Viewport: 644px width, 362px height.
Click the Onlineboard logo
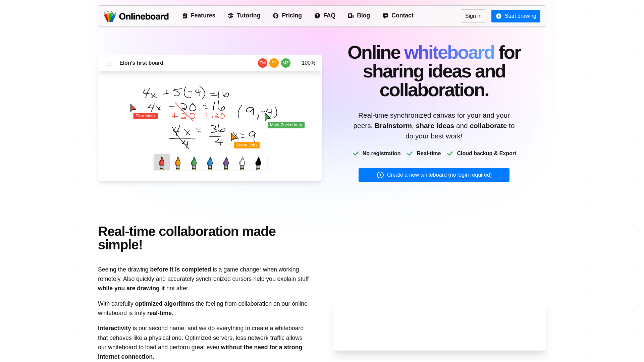click(x=136, y=16)
